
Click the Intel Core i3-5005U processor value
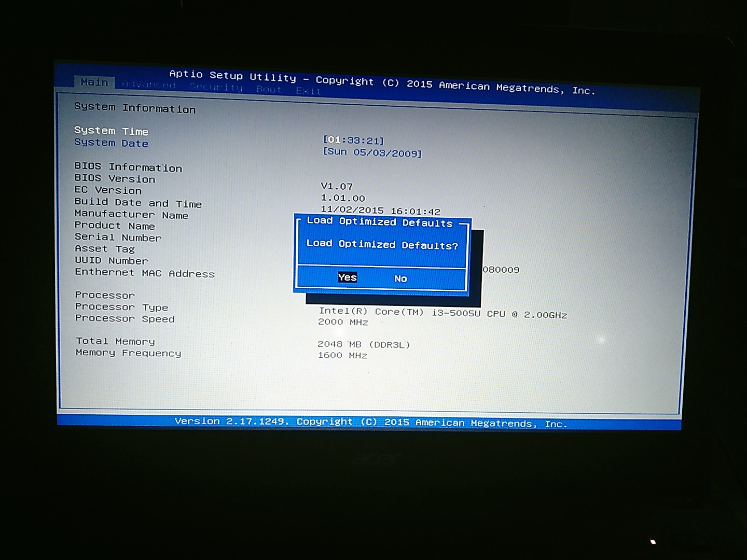coord(443,313)
